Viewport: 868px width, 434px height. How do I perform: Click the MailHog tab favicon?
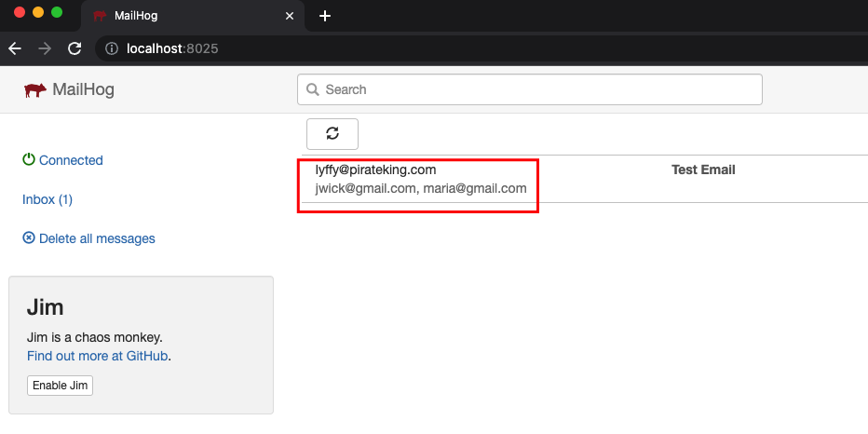coord(100,16)
